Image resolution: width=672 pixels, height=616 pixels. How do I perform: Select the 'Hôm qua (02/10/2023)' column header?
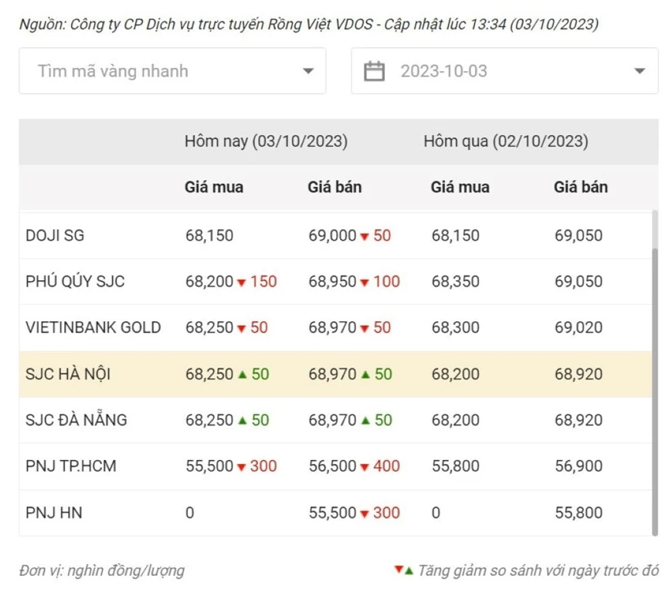(x=505, y=142)
